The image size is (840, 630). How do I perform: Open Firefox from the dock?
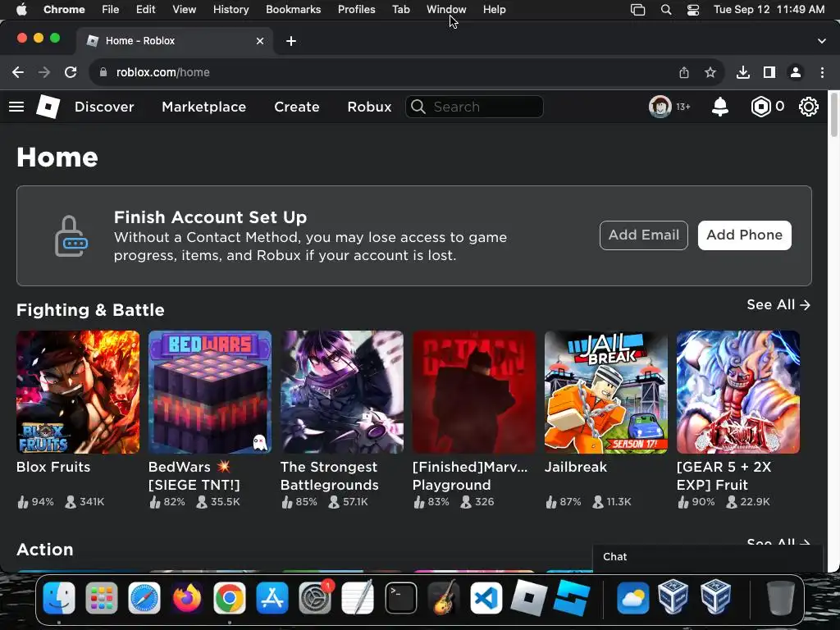pos(187,598)
